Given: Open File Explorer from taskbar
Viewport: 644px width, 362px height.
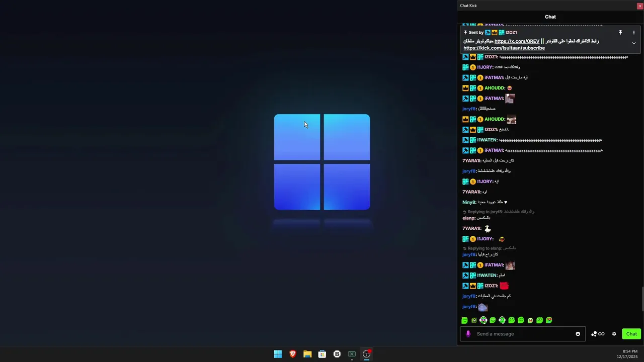Looking at the screenshot, I should click(307, 354).
